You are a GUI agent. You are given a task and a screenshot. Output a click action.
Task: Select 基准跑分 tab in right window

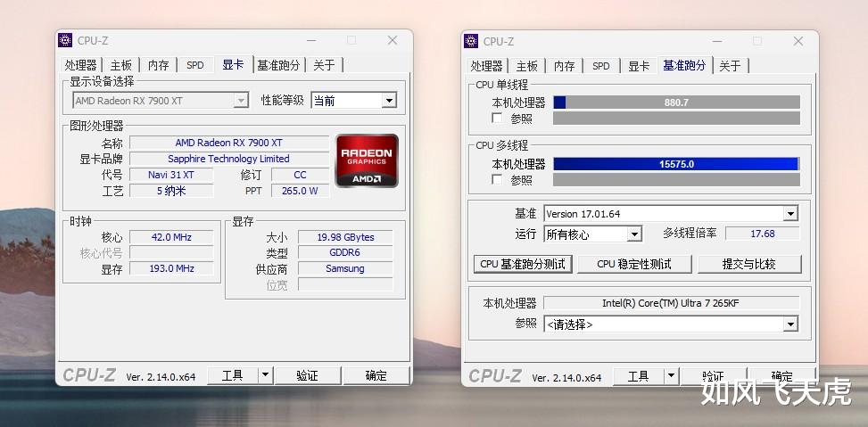(685, 65)
